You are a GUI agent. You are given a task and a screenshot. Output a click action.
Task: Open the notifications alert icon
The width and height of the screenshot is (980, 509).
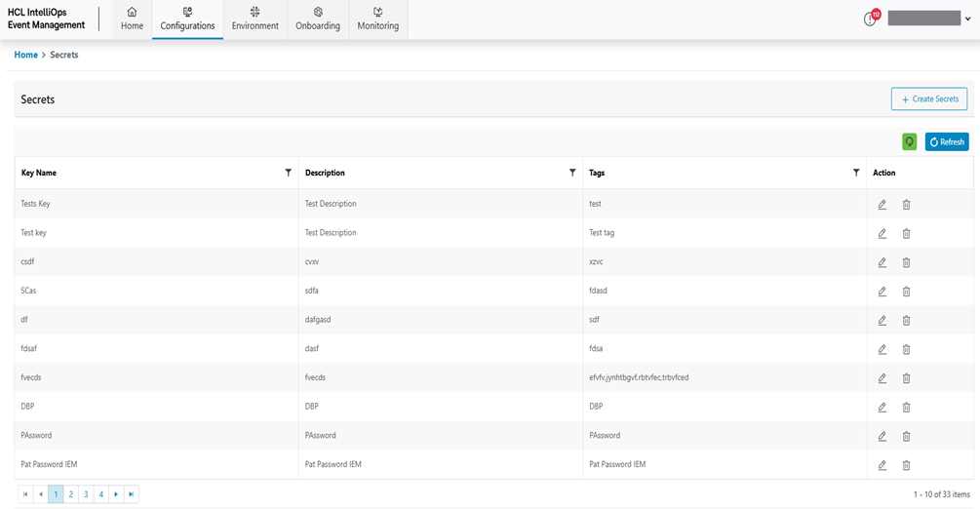click(871, 20)
